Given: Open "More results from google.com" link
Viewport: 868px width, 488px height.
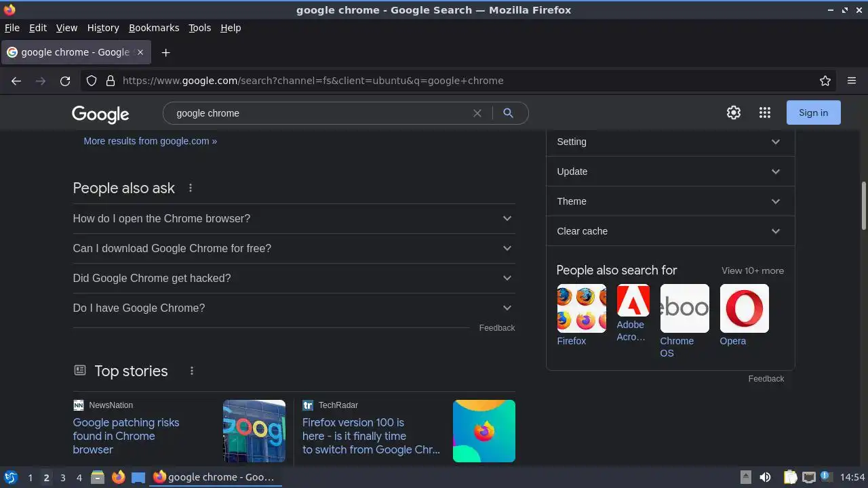Looking at the screenshot, I should click(x=151, y=141).
